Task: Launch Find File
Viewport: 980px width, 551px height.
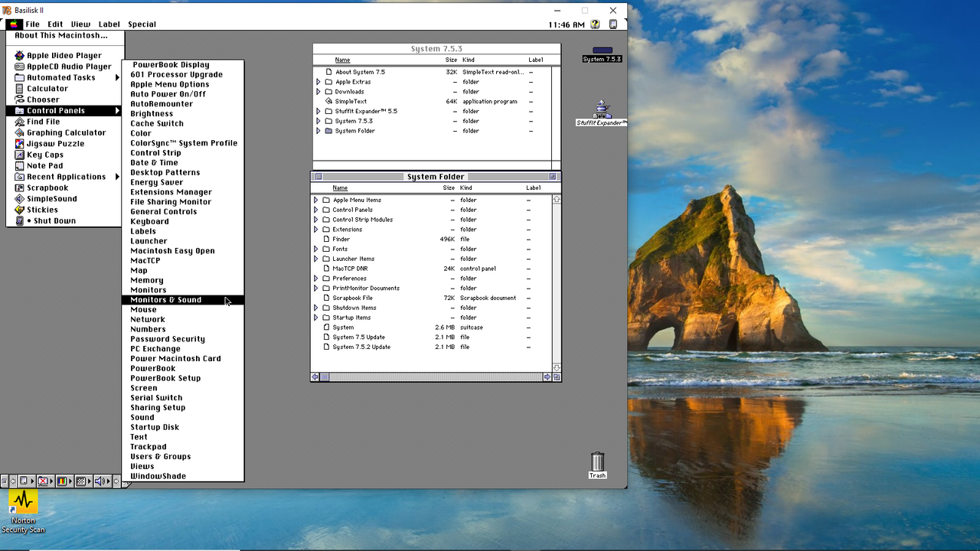Action: tap(64, 121)
